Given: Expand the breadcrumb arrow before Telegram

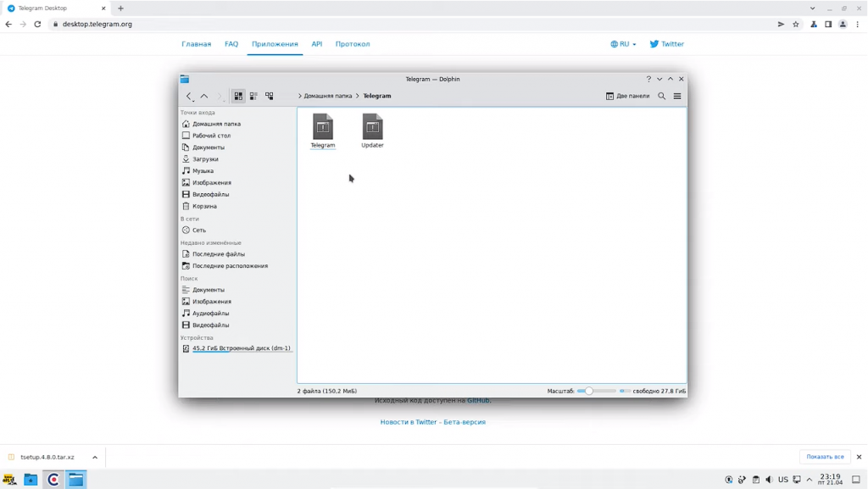Looking at the screenshot, I should point(358,97).
